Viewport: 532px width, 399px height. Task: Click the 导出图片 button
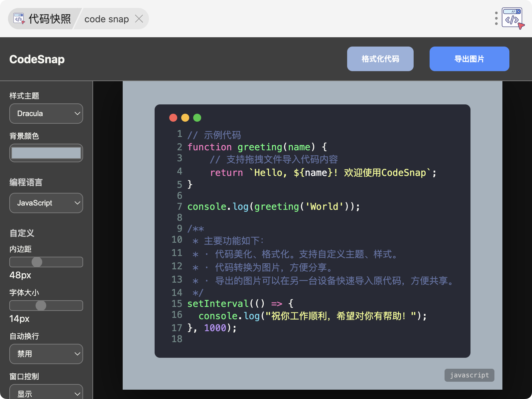(x=469, y=59)
